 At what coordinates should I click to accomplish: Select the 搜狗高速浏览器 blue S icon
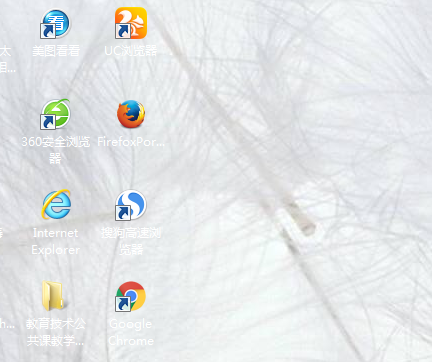click(x=131, y=205)
